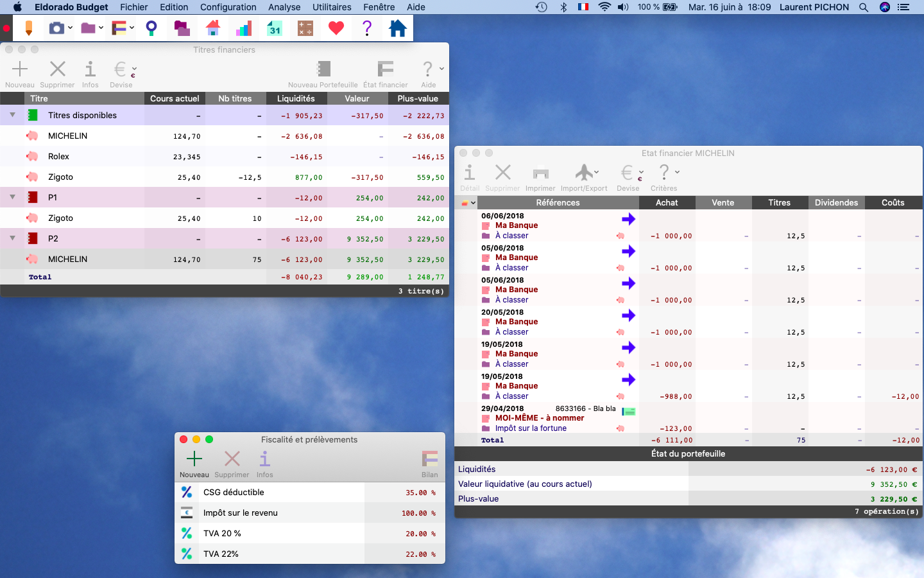This screenshot has height=578, width=924.
Task: Click the bar chart statistics icon
Action: pos(244,28)
